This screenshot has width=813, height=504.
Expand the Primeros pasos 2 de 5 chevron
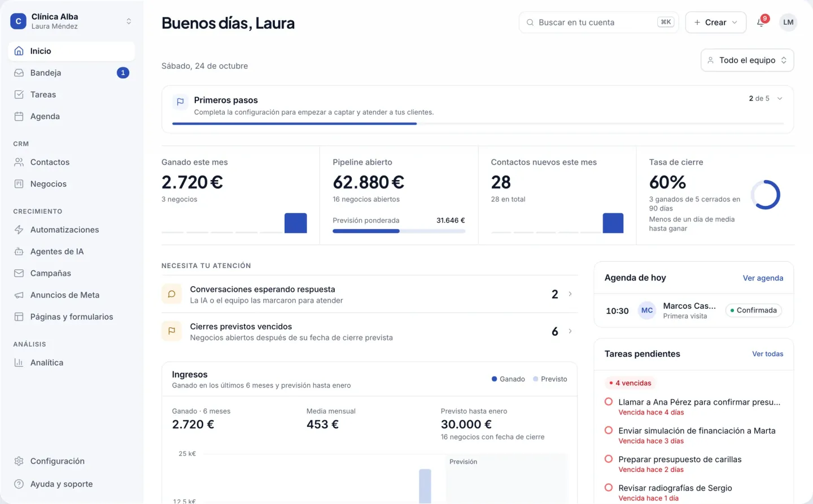(x=780, y=99)
